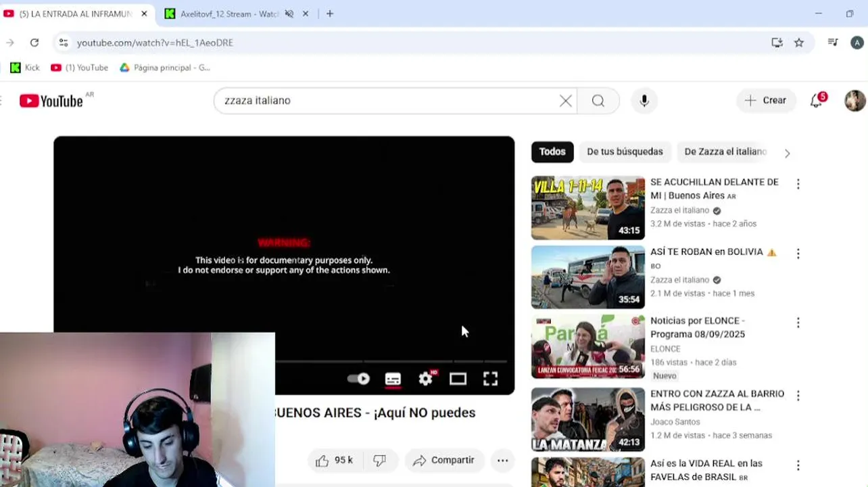Open YouTube notifications bell
868x487 pixels.
tap(817, 101)
